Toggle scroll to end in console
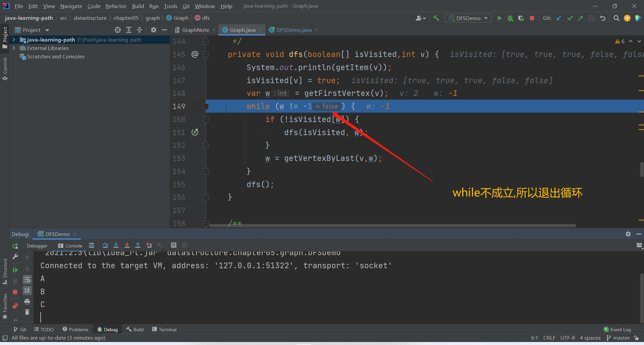The image size is (644, 345). [x=27, y=290]
